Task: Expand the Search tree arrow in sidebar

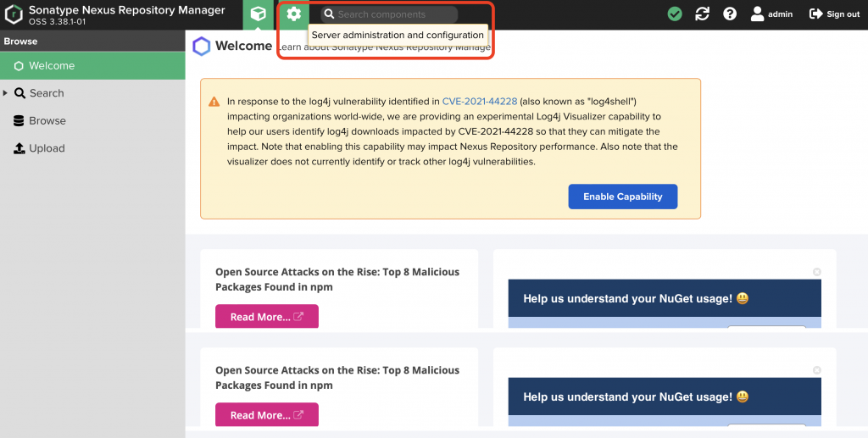Action: [6, 93]
